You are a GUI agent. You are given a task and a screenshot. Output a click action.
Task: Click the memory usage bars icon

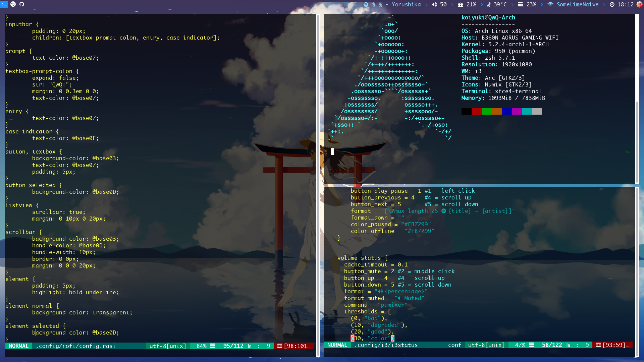pyautogui.click(x=521, y=4)
